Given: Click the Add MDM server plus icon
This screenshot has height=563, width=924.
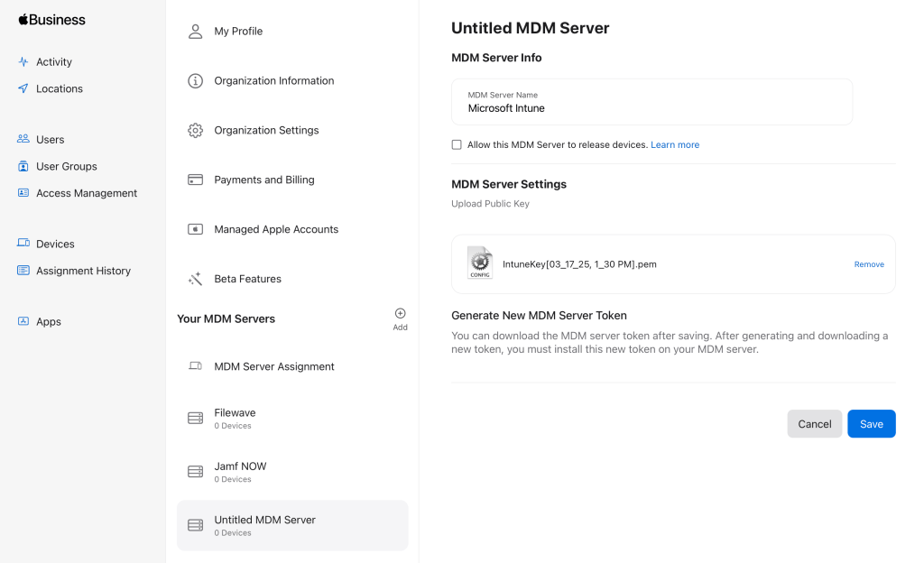Looking at the screenshot, I should click(400, 314).
